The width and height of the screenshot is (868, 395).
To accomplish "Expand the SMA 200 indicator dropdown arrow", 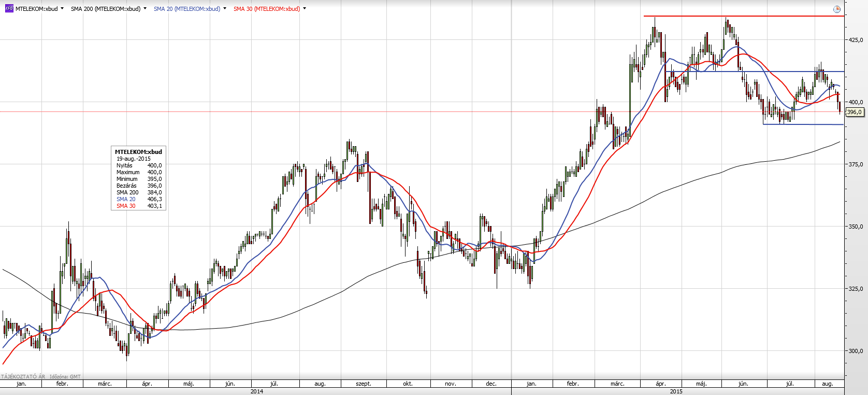I will [145, 8].
